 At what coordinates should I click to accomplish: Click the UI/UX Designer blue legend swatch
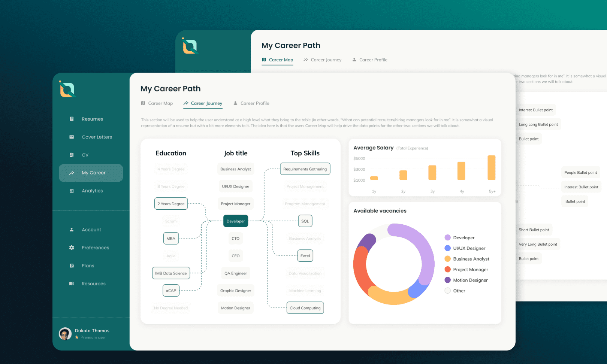[x=447, y=248]
